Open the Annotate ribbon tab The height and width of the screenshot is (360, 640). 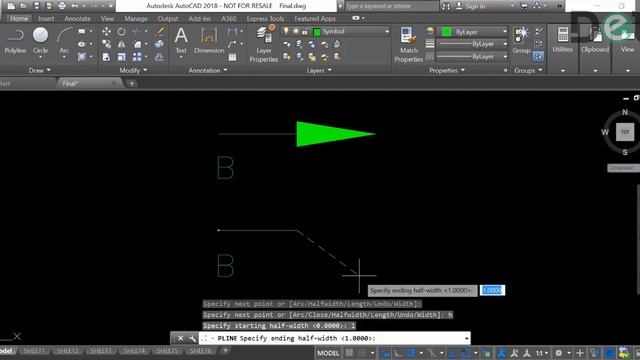(77, 18)
